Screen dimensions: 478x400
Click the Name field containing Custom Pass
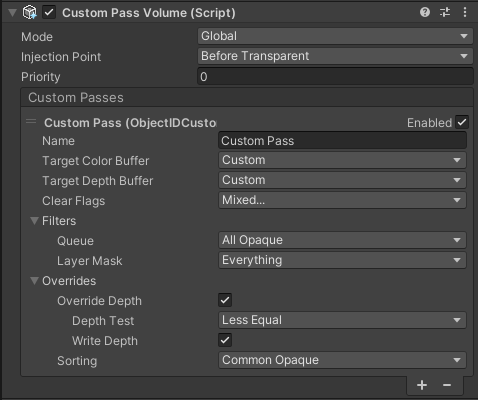(x=342, y=140)
